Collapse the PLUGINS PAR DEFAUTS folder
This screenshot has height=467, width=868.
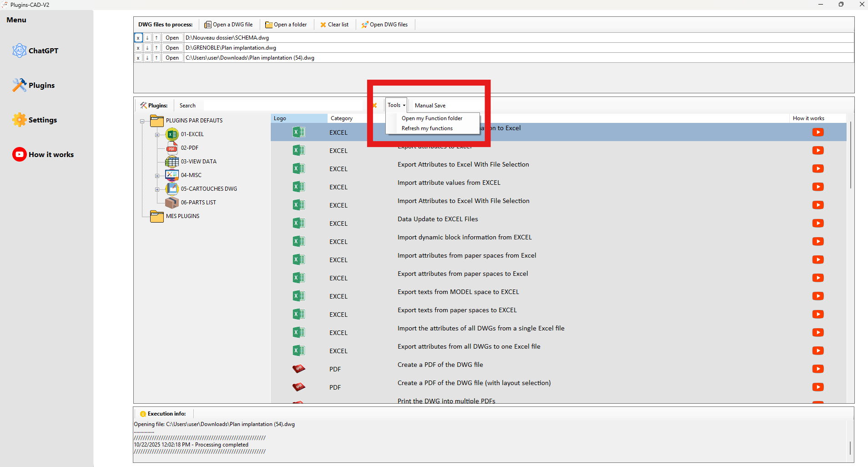tap(142, 121)
